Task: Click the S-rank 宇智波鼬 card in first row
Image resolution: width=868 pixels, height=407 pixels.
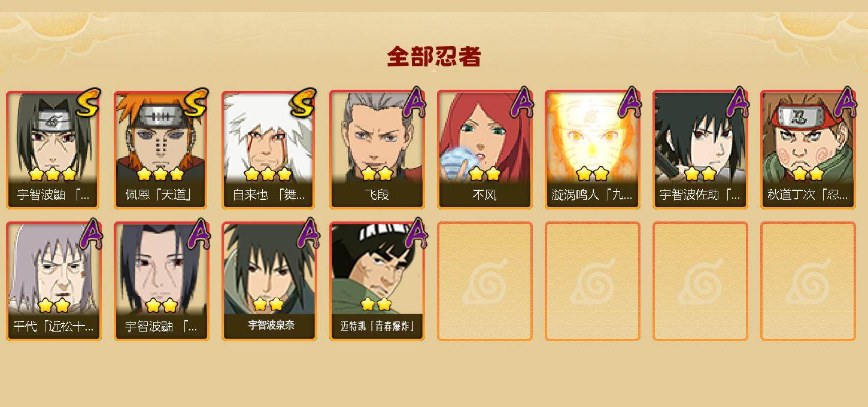Action: pyautogui.click(x=53, y=150)
